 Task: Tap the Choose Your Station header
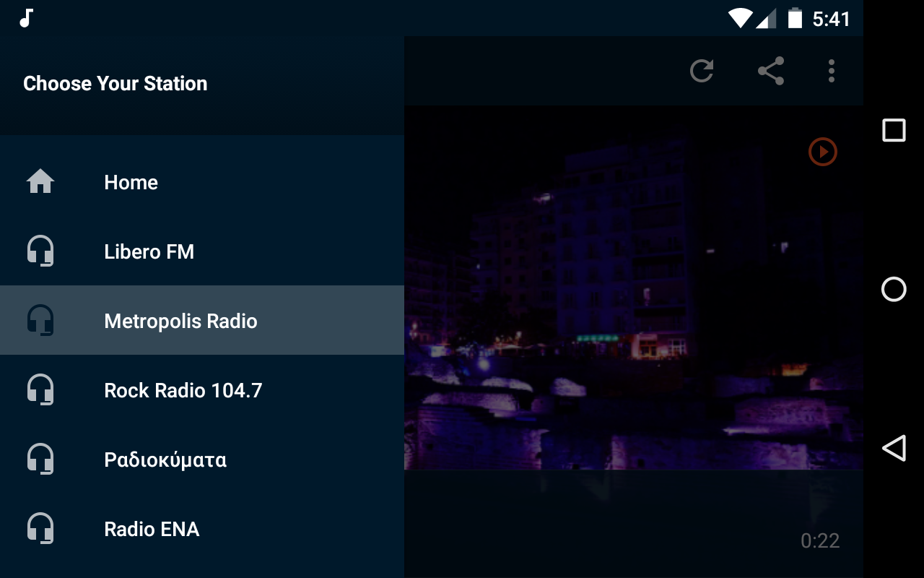click(x=115, y=84)
